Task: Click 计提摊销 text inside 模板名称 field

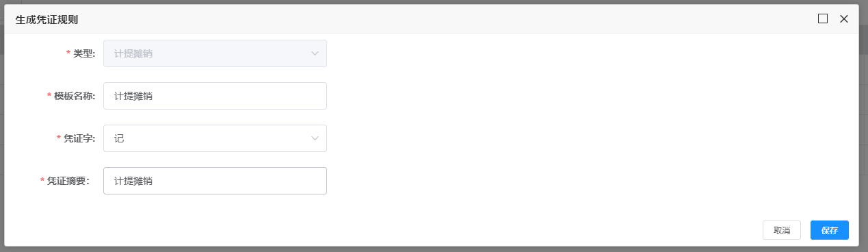Action: (x=133, y=96)
